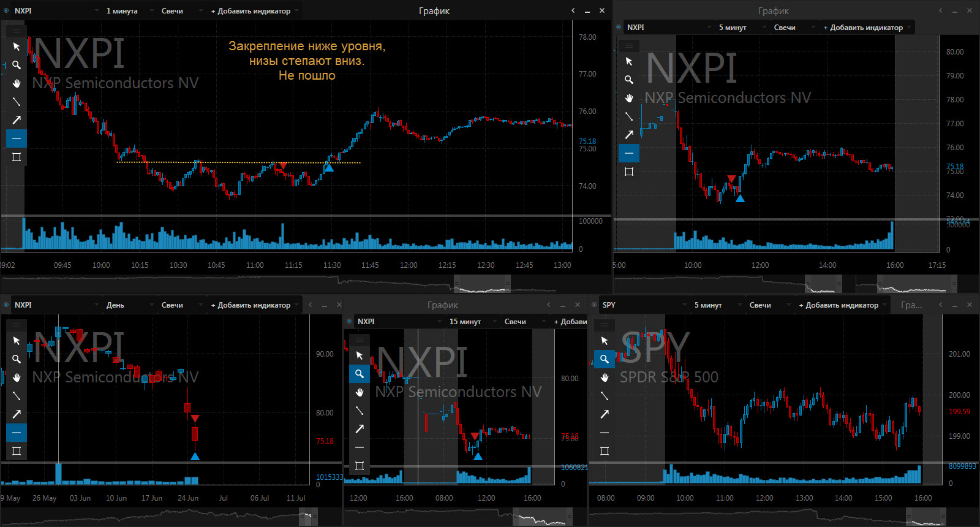
Task: Select cursor tool in 1-minute NXPI chart
Action: click(17, 47)
